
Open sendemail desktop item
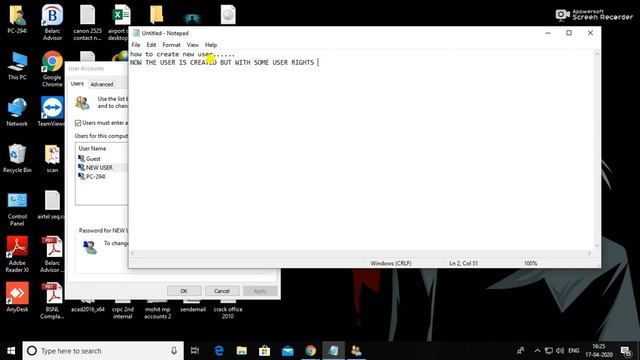click(x=193, y=306)
